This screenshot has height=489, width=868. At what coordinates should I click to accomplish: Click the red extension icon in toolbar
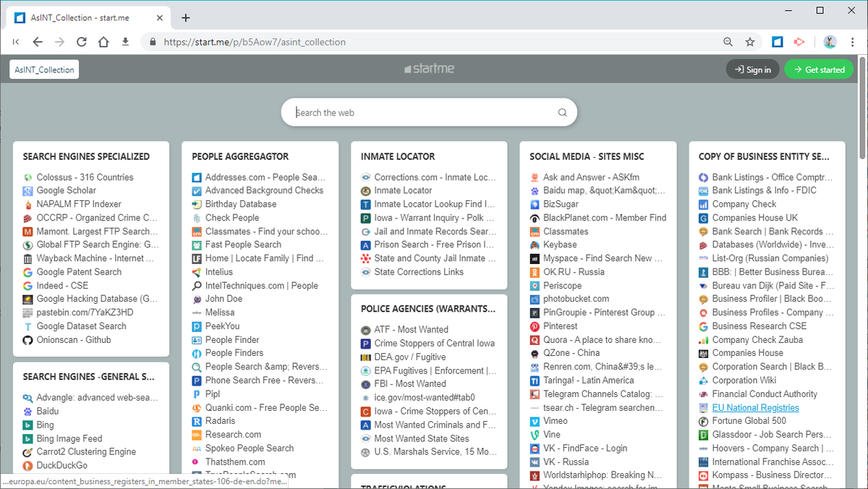(799, 42)
